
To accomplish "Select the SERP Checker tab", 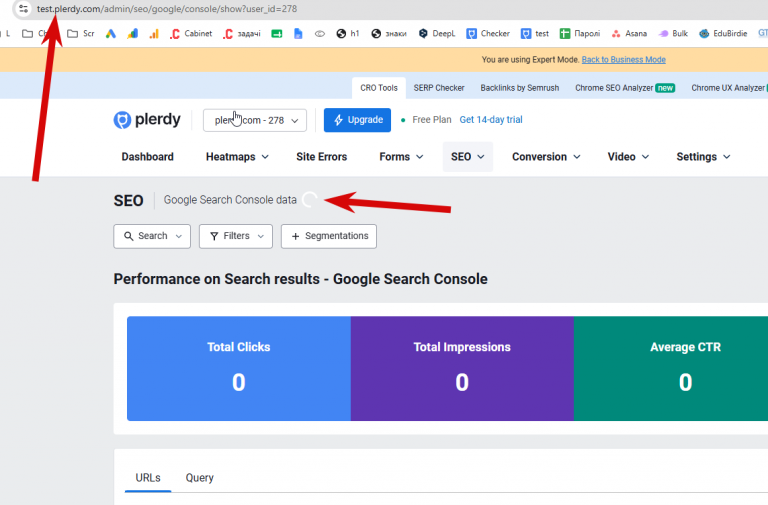I will 439,88.
